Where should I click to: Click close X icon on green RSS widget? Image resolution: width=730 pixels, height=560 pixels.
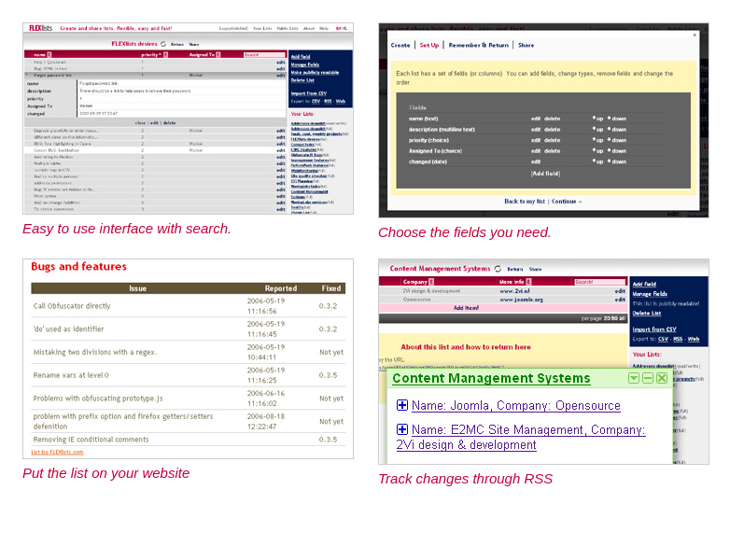(x=662, y=378)
